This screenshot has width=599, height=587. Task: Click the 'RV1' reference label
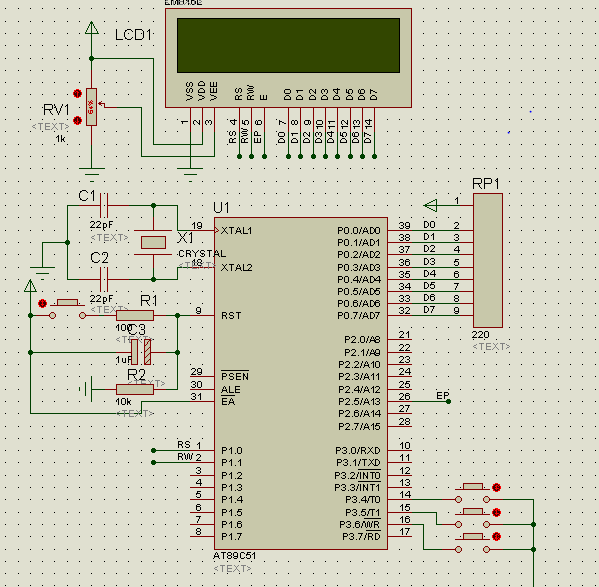[56, 110]
